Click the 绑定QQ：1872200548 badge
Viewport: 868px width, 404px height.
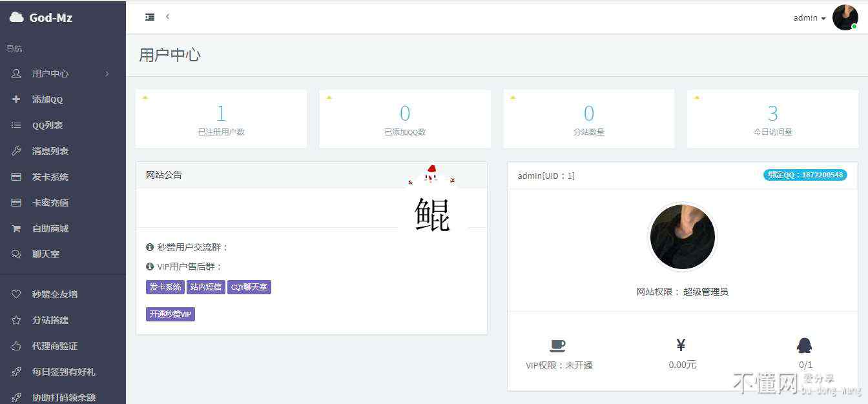pyautogui.click(x=805, y=175)
